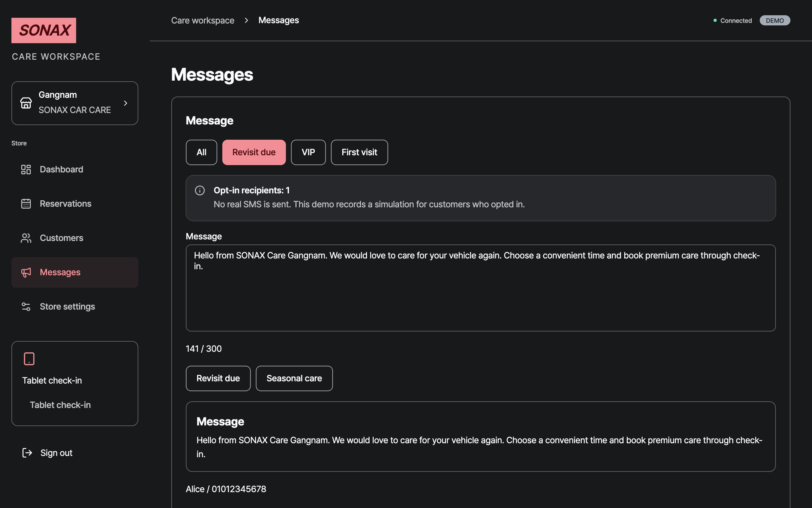
Task: Open Store settings page
Action: pos(75,306)
